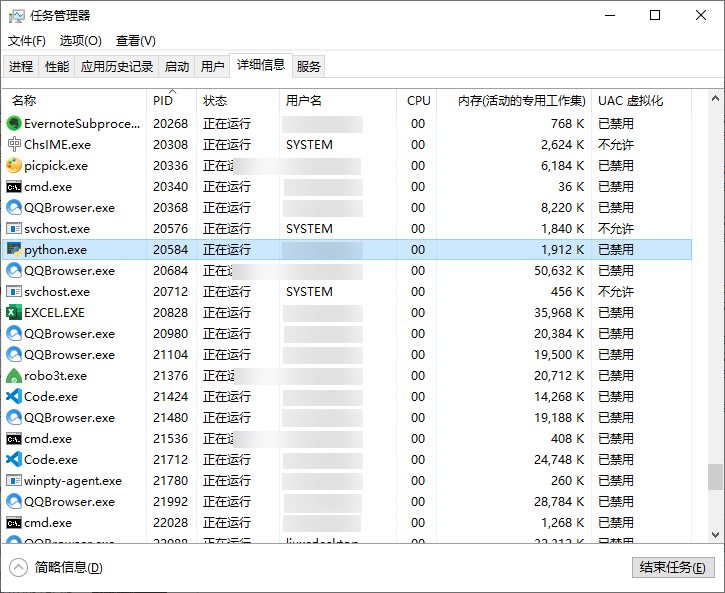Sort by 内存(活动的专用工作集) column header
Viewport: 725px width, 593px height.
[x=514, y=101]
